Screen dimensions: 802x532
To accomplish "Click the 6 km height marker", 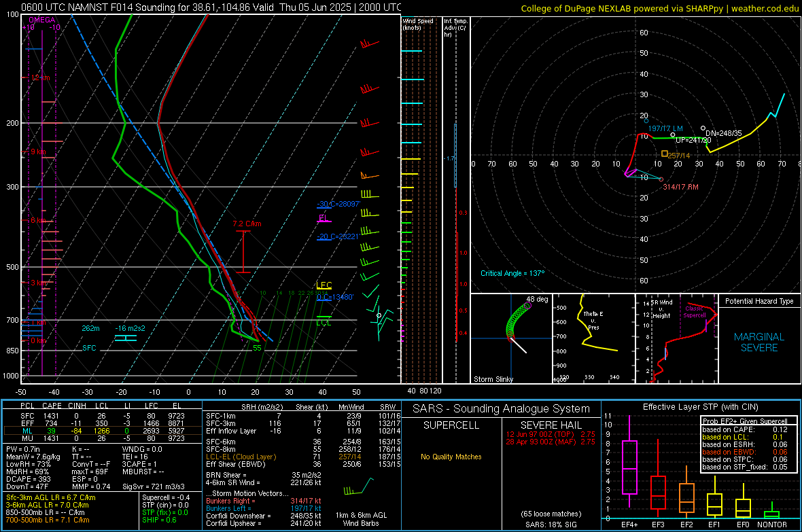I will (x=38, y=220).
